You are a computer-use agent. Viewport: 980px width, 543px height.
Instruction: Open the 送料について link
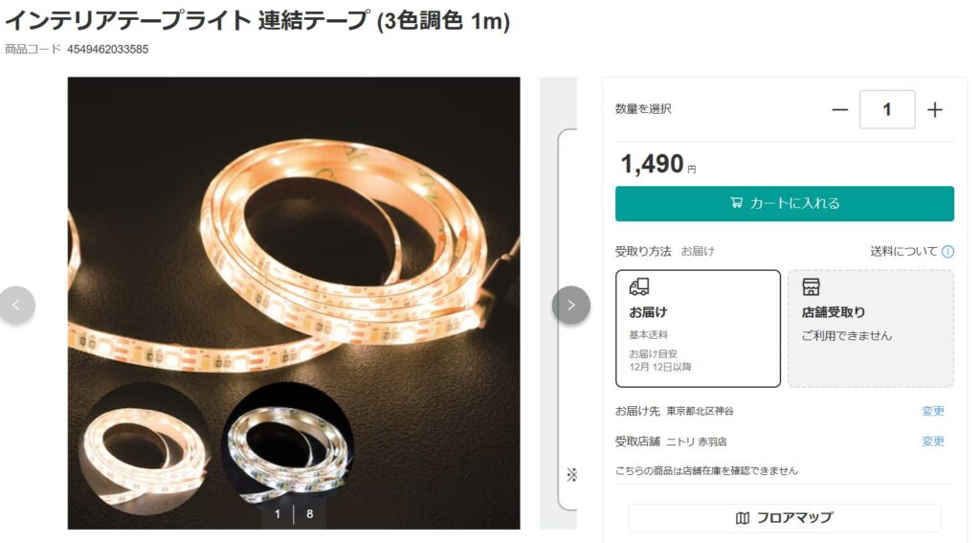903,252
